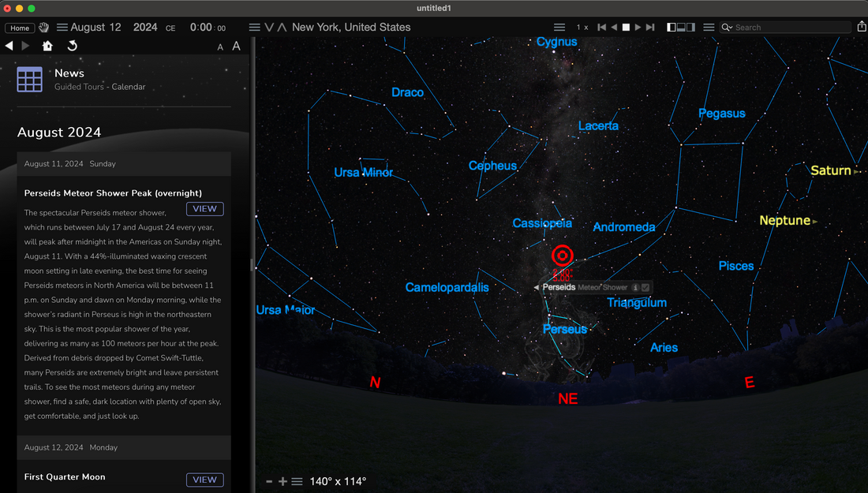The image size is (868, 493).
Task: Open the field-of-view list menu at bottom
Action: coord(297,480)
